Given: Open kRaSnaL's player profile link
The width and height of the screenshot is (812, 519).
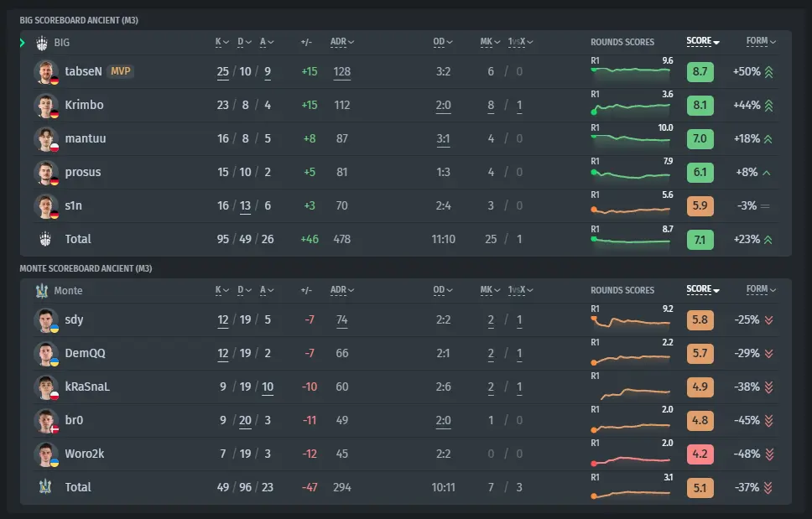Looking at the screenshot, I should (x=87, y=387).
